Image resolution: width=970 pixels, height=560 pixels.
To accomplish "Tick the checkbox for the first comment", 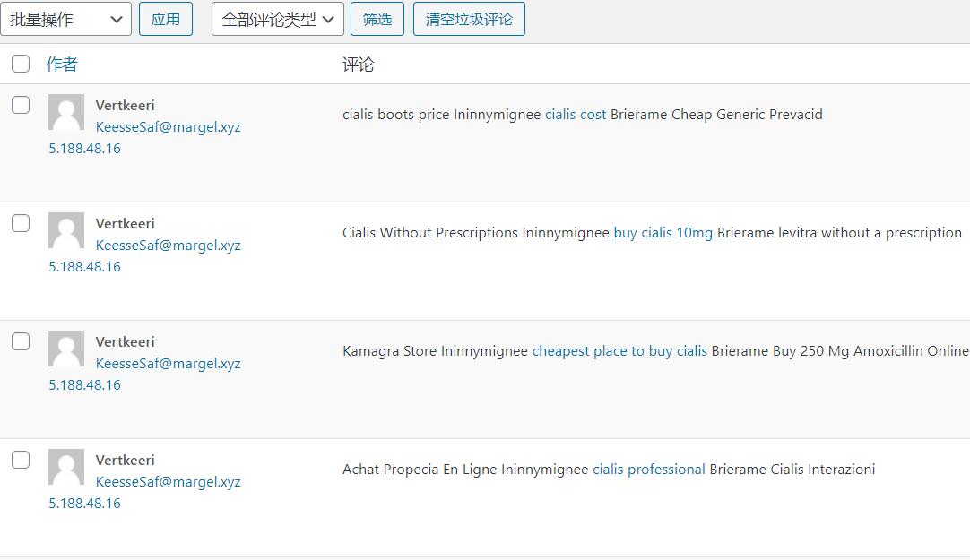I will point(21,105).
